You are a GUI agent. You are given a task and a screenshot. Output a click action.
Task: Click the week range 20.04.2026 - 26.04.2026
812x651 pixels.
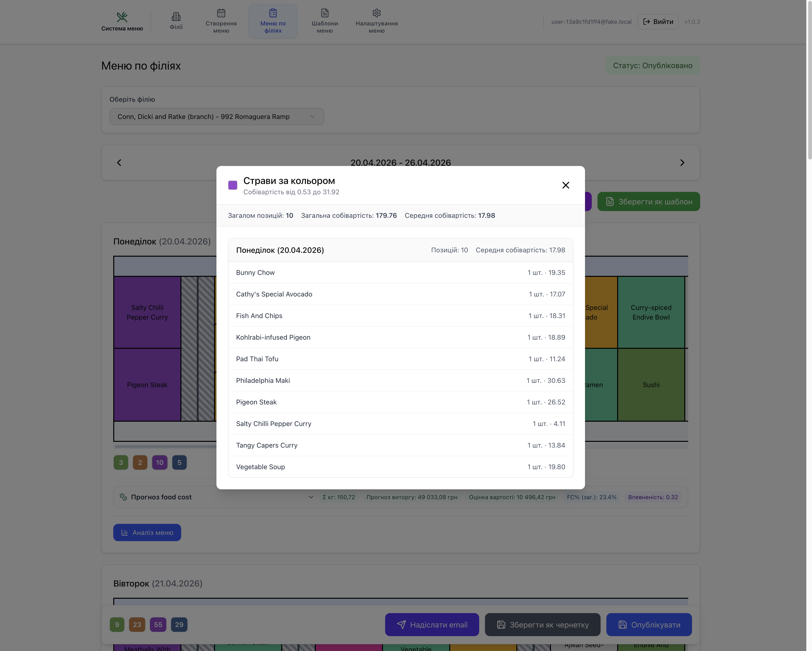(x=401, y=163)
